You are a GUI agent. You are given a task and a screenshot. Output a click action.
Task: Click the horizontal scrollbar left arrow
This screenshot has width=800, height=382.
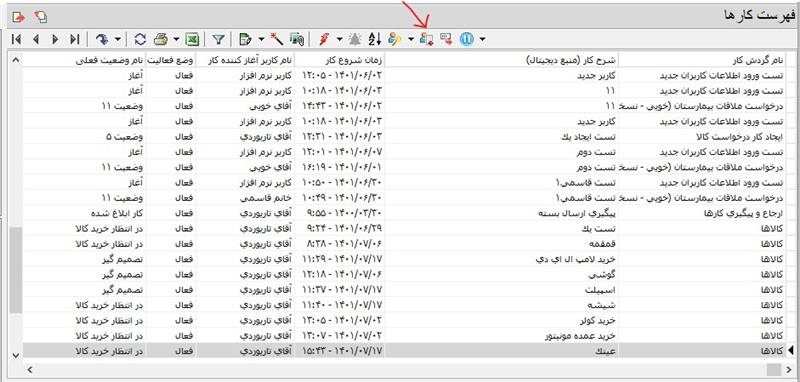[29, 369]
